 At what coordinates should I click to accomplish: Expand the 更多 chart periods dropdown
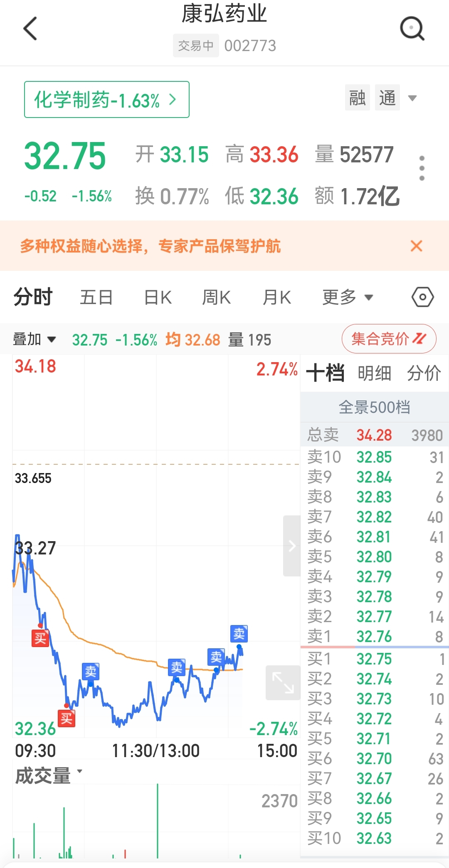(x=348, y=297)
